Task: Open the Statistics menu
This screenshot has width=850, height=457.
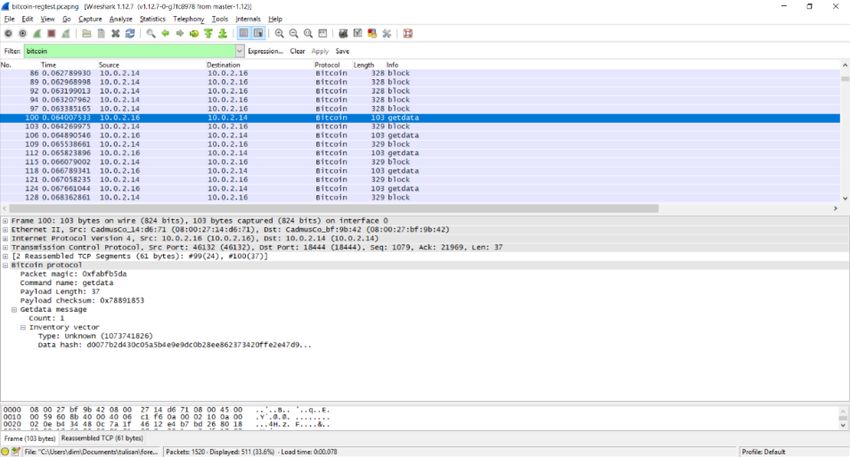Action: [x=152, y=19]
